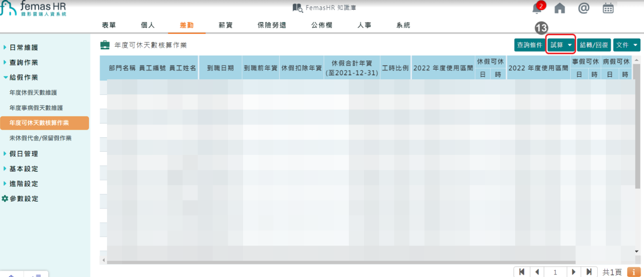
Task: Open the FemasHR 知識庫 book icon
Action: 297,8
